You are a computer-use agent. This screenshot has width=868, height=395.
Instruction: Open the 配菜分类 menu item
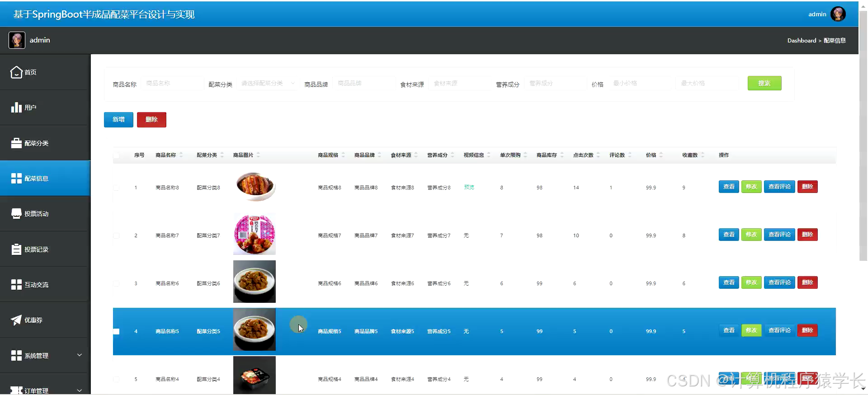[x=45, y=143]
